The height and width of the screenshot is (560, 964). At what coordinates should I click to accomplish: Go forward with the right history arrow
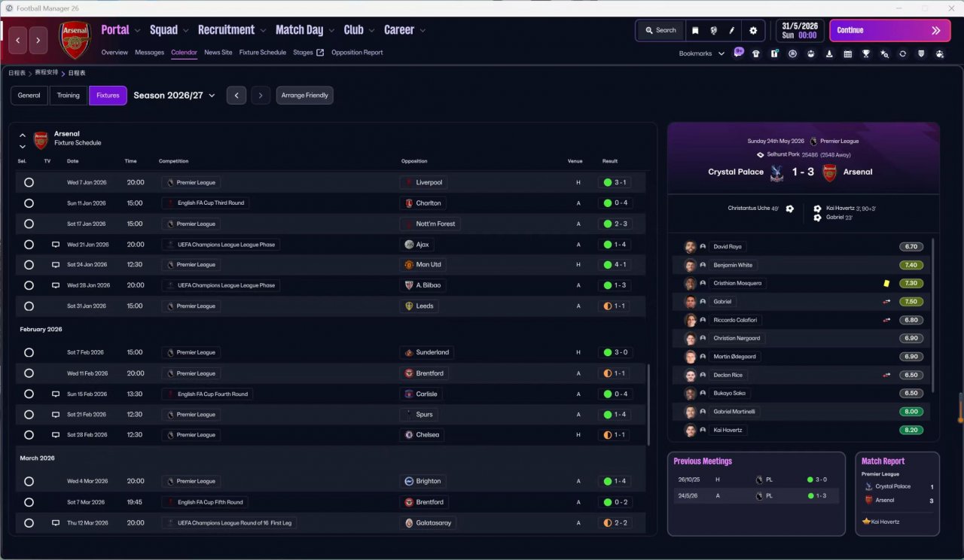(x=39, y=40)
